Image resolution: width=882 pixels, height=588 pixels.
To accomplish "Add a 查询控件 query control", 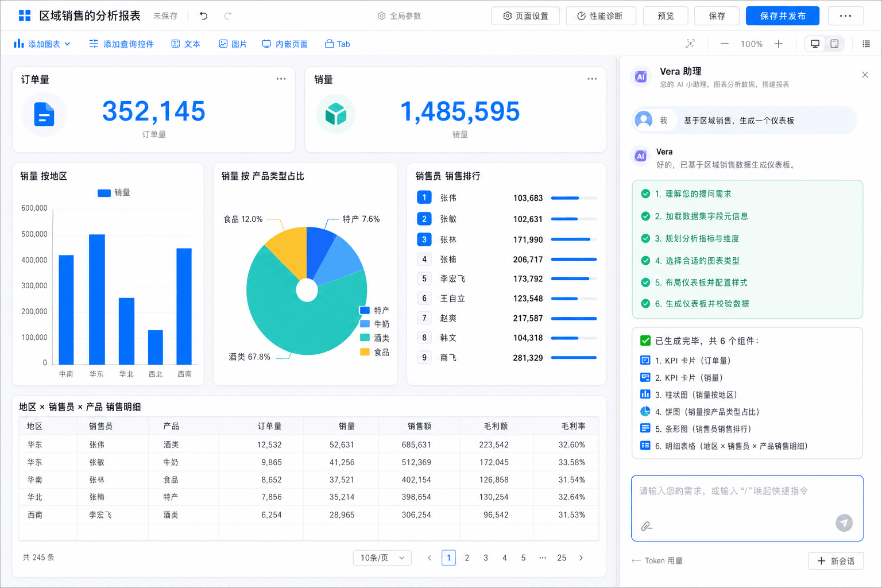I will coord(121,44).
